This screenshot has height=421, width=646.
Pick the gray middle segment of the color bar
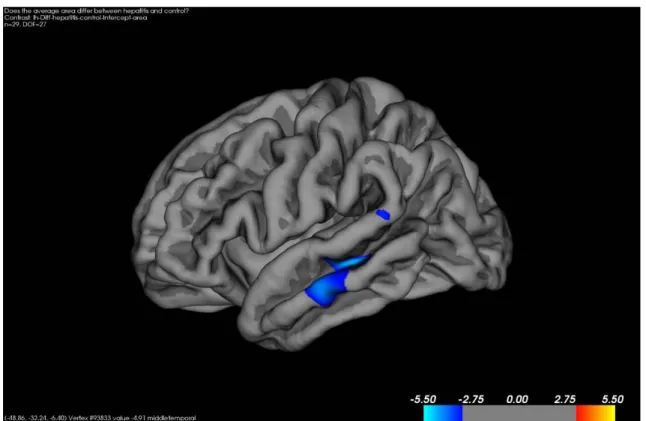point(519,413)
